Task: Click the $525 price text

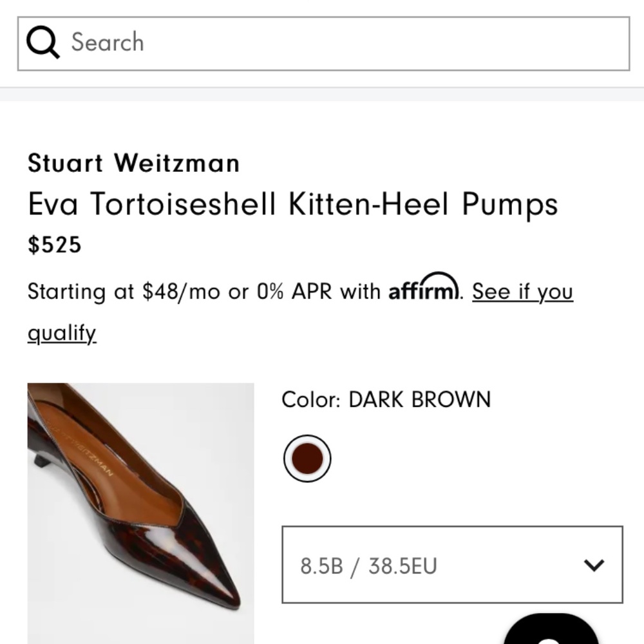Action: pos(53,245)
